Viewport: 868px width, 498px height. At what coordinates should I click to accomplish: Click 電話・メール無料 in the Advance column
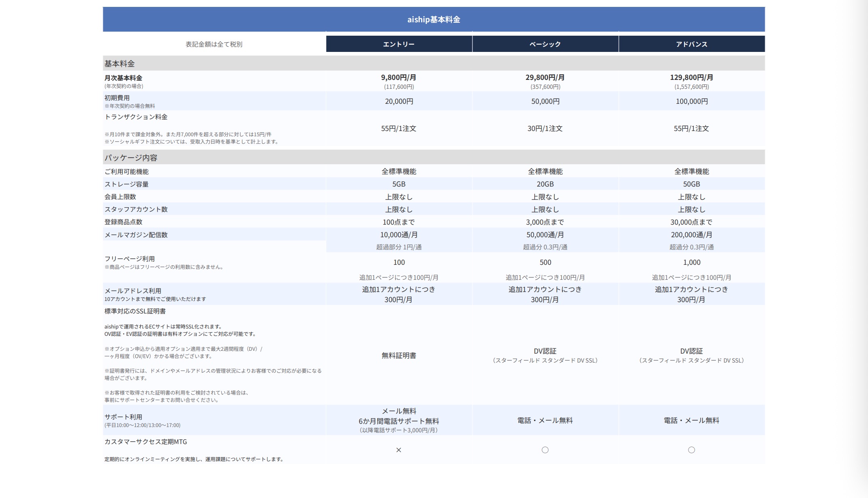[x=691, y=421]
